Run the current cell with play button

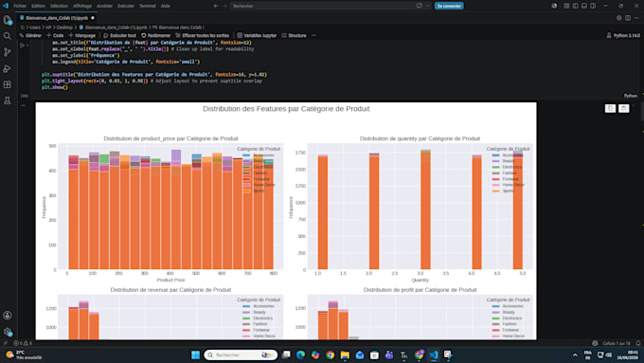pos(22,45)
